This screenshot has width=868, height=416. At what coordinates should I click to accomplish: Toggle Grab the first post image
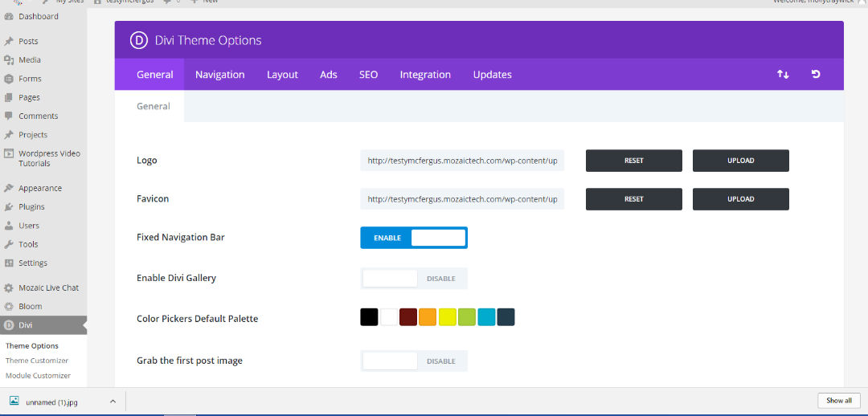click(x=413, y=361)
